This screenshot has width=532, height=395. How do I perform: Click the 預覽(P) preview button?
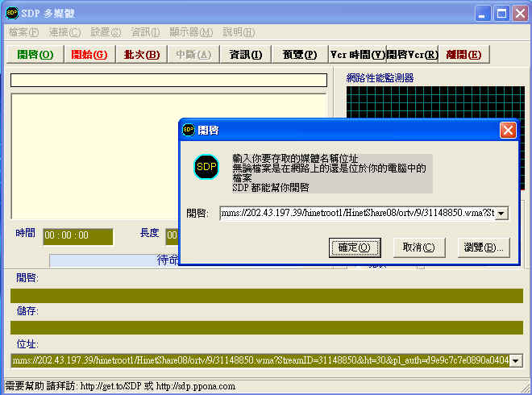coord(300,54)
